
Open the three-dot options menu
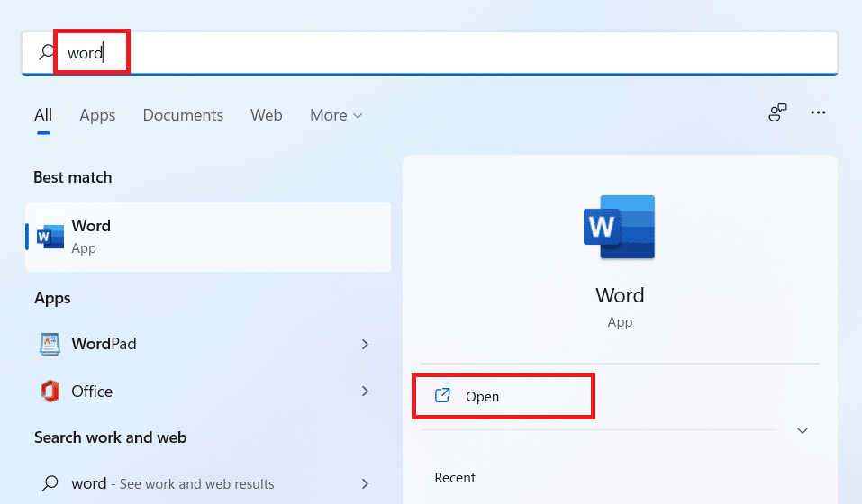(x=818, y=112)
